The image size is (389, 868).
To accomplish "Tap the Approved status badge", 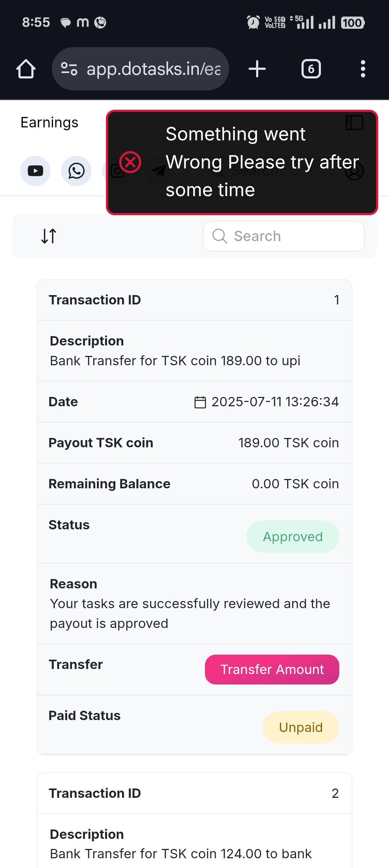I will 292,537.
